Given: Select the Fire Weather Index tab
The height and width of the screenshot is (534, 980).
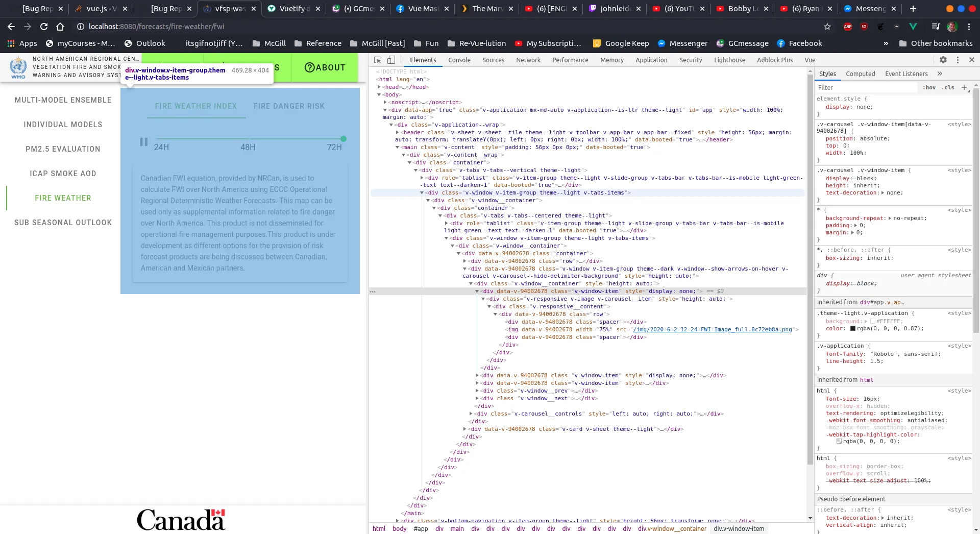Looking at the screenshot, I should coord(196,106).
